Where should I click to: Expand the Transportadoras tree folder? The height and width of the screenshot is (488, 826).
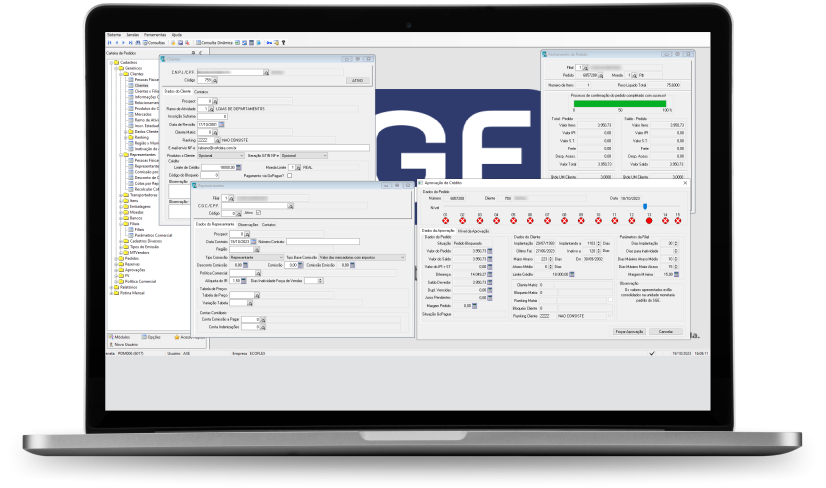coord(118,195)
